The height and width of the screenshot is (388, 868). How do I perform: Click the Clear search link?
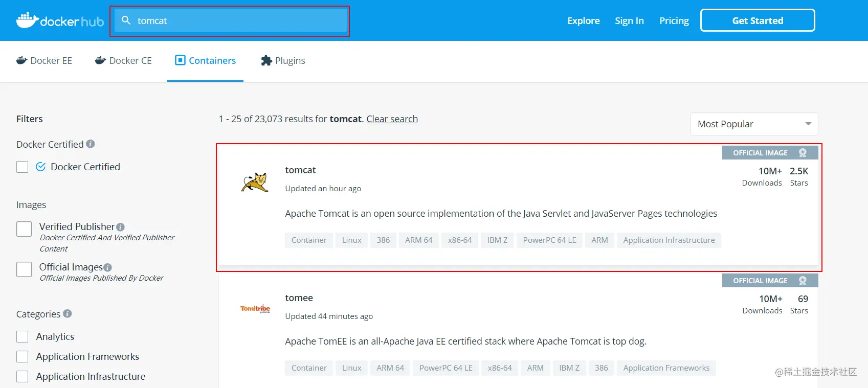392,119
